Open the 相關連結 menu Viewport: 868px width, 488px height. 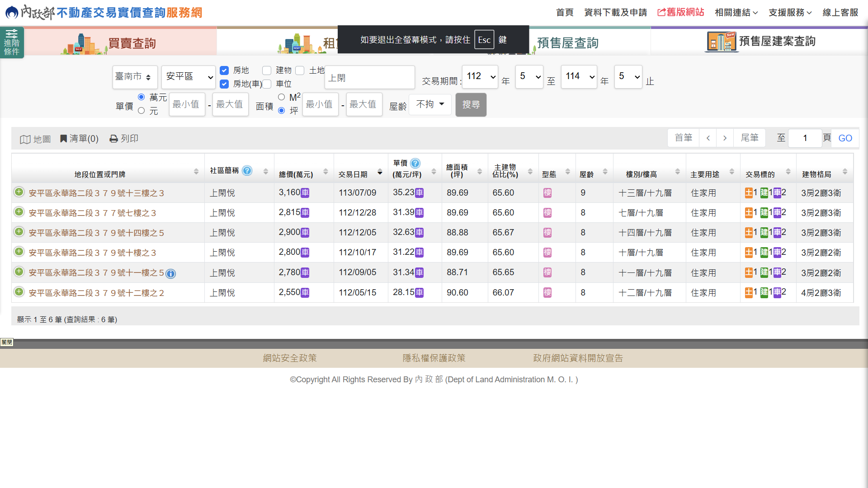tap(736, 13)
